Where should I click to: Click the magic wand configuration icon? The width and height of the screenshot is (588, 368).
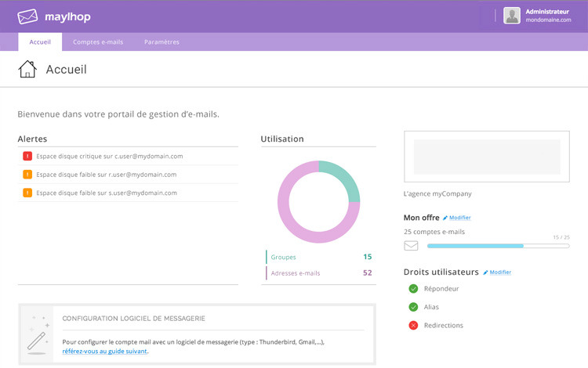tap(37, 334)
